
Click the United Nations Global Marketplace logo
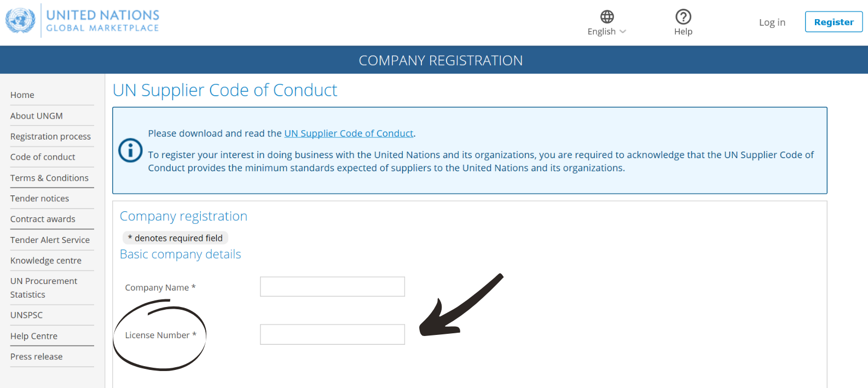[x=82, y=20]
